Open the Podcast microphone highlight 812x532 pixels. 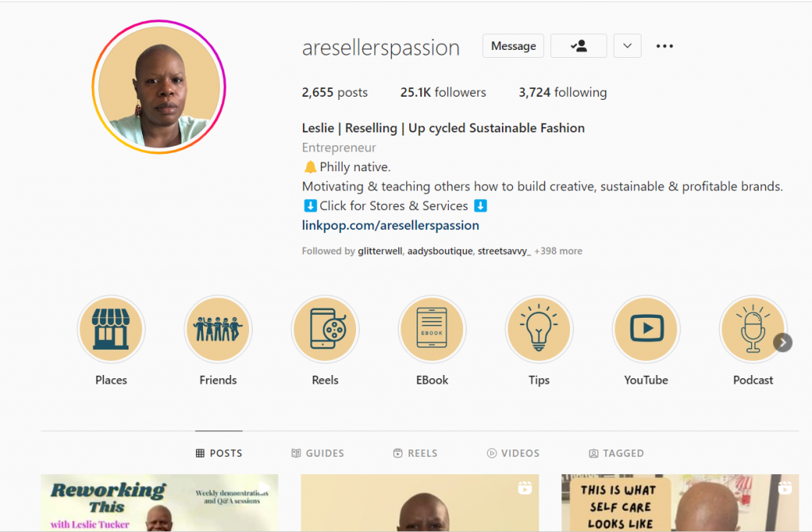pos(753,330)
